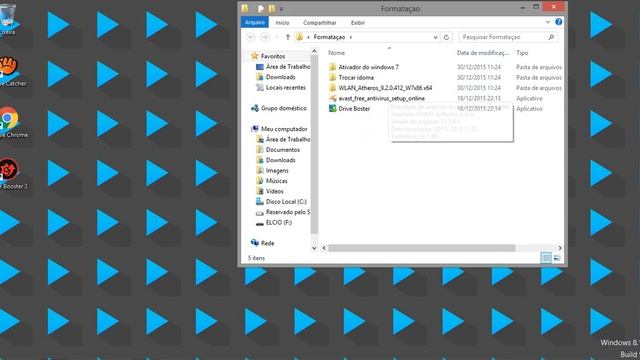Viewport: 640px width, 360px height.
Task: Click navigation pane scroll up arrow
Action: click(314, 51)
